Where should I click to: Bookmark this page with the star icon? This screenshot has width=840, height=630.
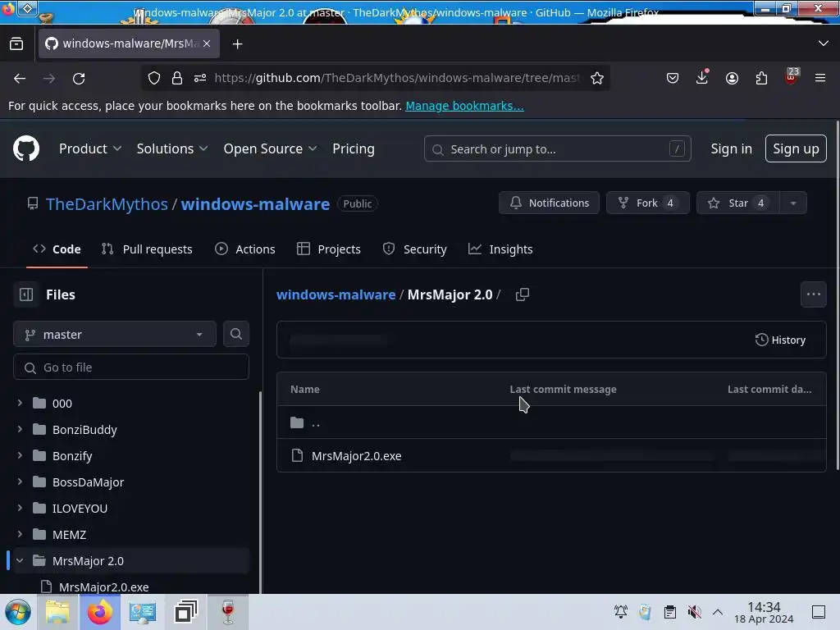[x=597, y=78]
